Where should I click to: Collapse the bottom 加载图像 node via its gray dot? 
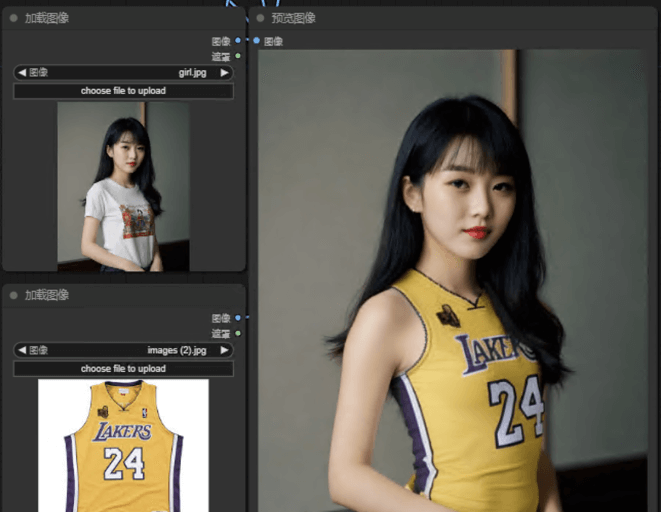[x=14, y=295]
